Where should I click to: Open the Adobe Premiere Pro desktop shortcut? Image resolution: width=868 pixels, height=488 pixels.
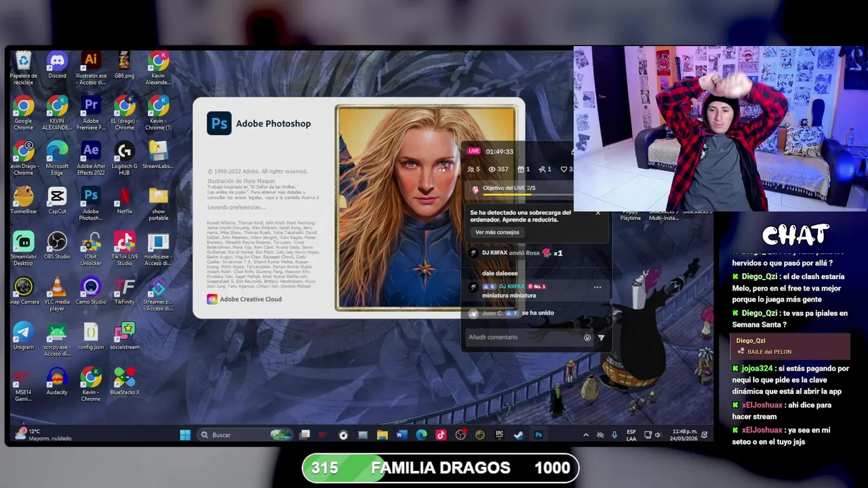pos(91,113)
